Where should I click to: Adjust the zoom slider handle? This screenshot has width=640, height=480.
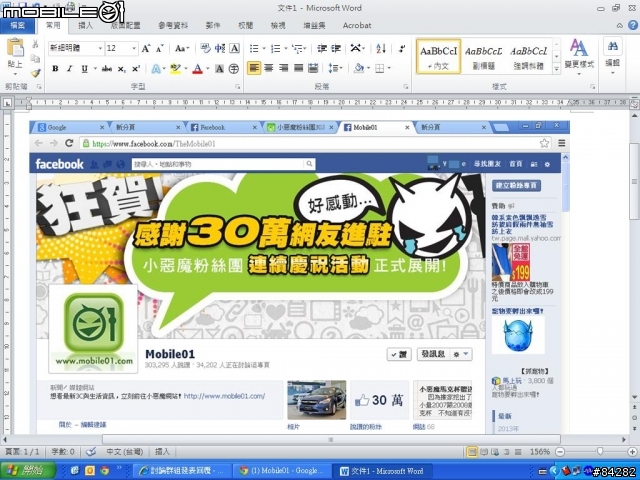pyautogui.click(x=600, y=451)
